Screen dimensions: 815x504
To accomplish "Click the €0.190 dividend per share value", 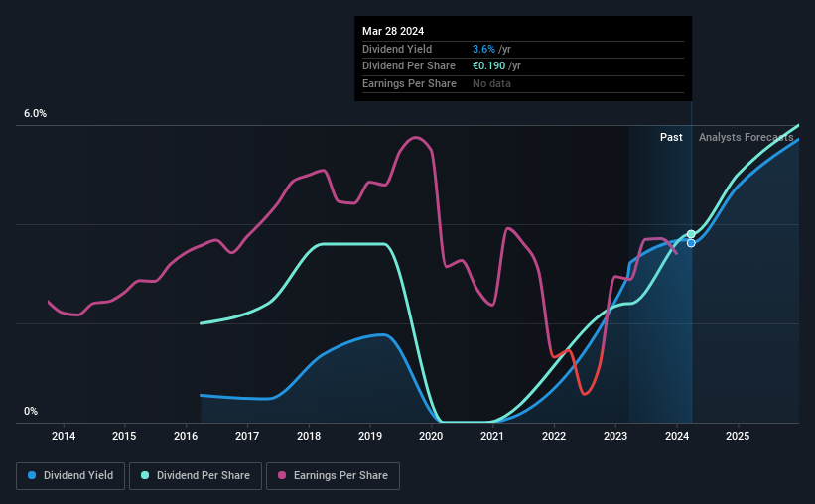I will click(488, 66).
